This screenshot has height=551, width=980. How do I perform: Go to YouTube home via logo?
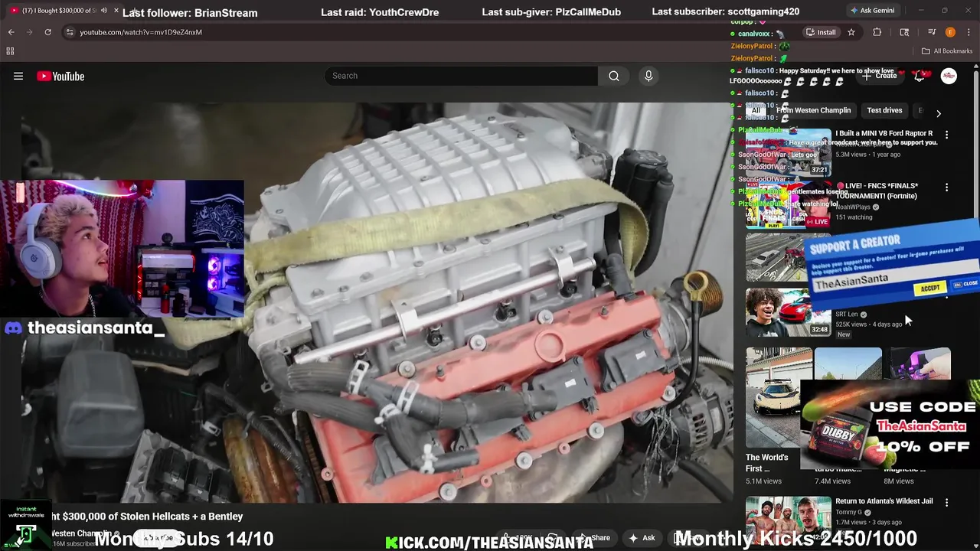60,76
